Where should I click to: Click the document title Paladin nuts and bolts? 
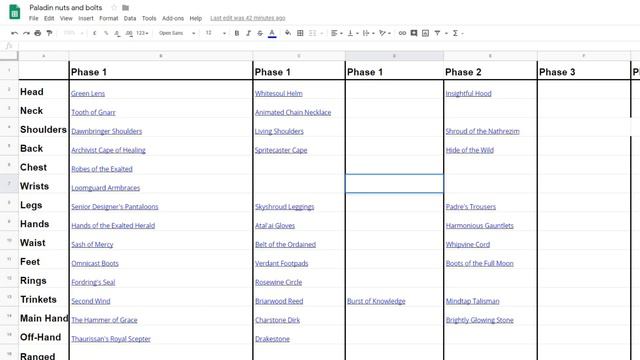click(66, 8)
